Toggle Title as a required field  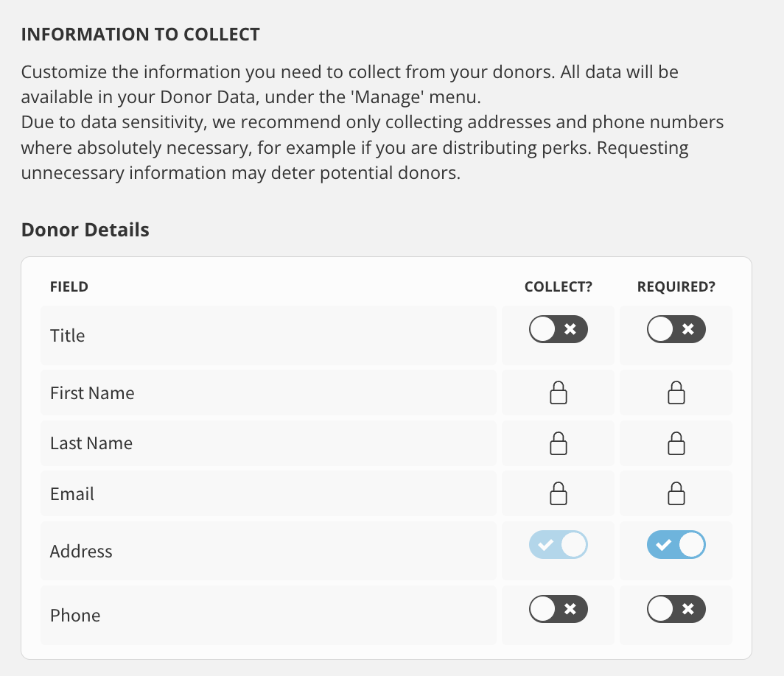coord(676,329)
